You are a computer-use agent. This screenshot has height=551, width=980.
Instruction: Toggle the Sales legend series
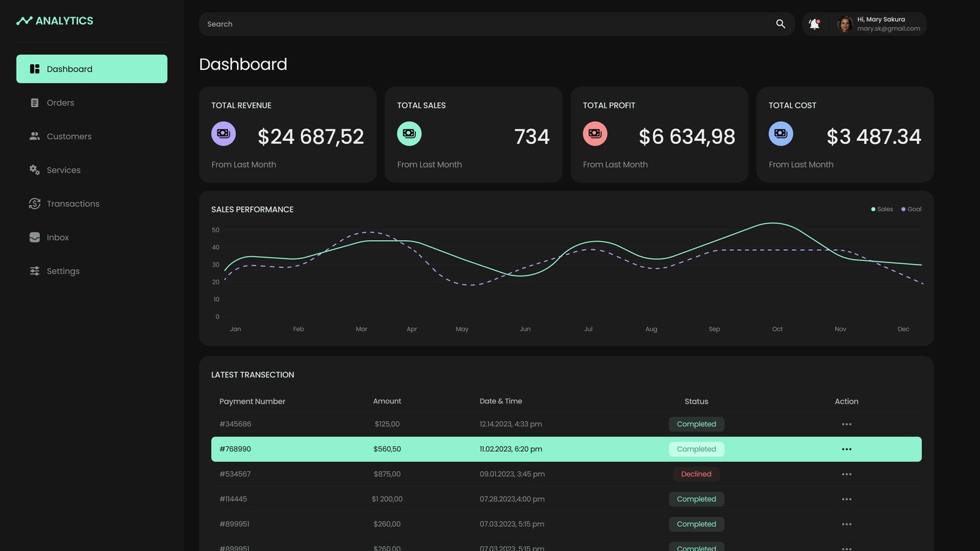coord(882,209)
